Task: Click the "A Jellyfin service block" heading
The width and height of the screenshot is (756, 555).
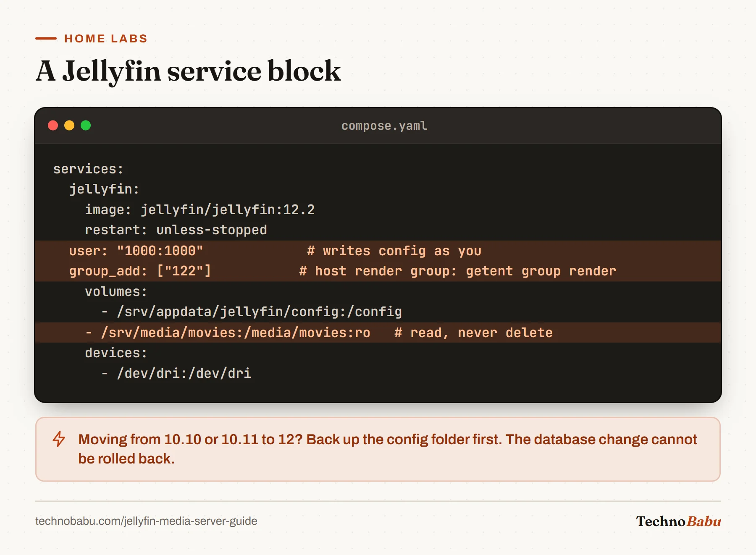Action: pos(189,71)
